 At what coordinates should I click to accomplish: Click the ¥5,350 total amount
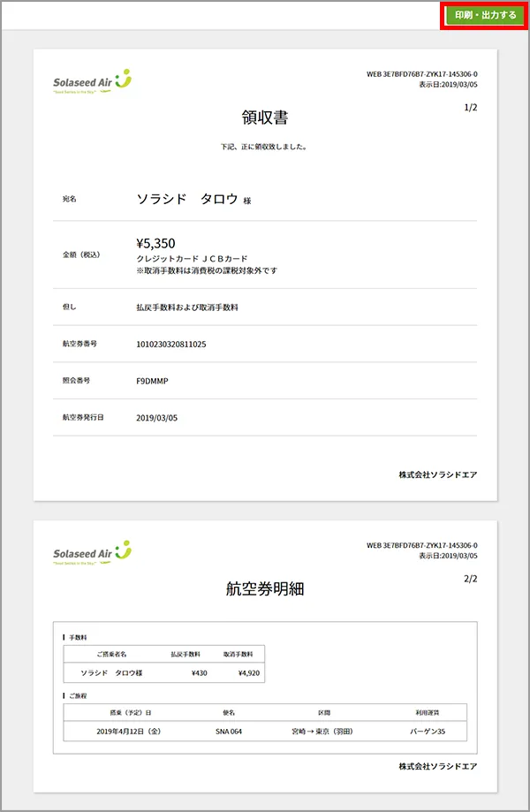tap(156, 243)
